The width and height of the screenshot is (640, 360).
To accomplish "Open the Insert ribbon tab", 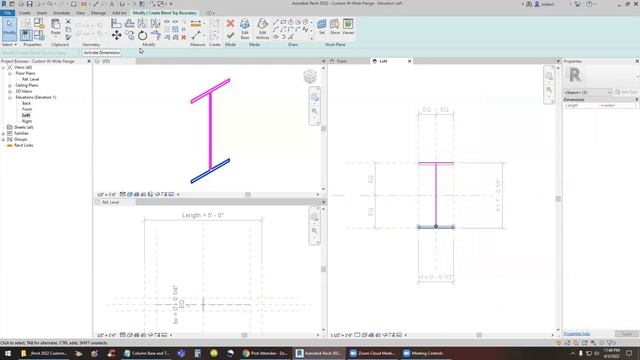I will point(42,13).
